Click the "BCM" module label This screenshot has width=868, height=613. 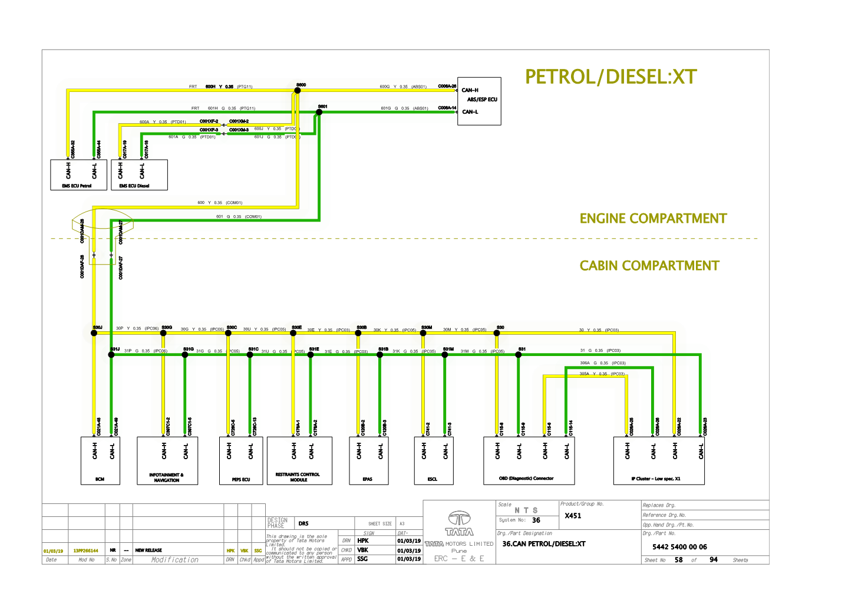[x=100, y=479]
